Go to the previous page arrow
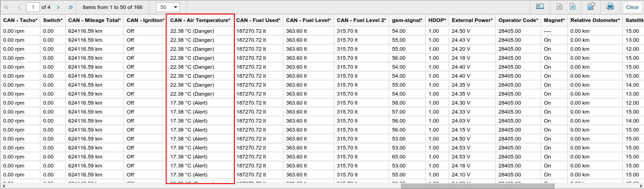Screen dimensions: 644x189 (18, 7)
